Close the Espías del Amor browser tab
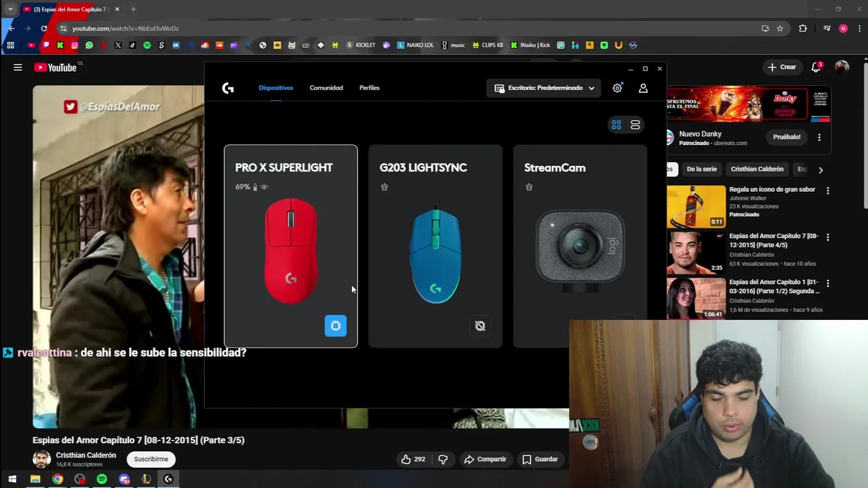This screenshot has width=868, height=488. pos(117,9)
